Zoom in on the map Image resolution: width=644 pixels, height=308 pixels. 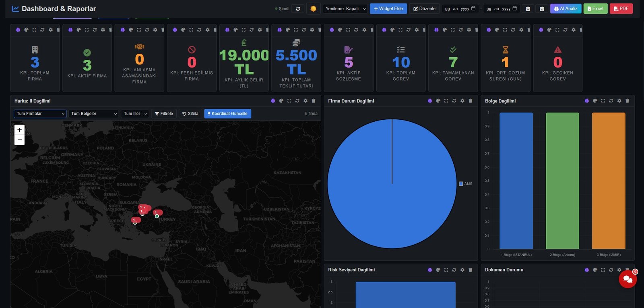[19, 130]
